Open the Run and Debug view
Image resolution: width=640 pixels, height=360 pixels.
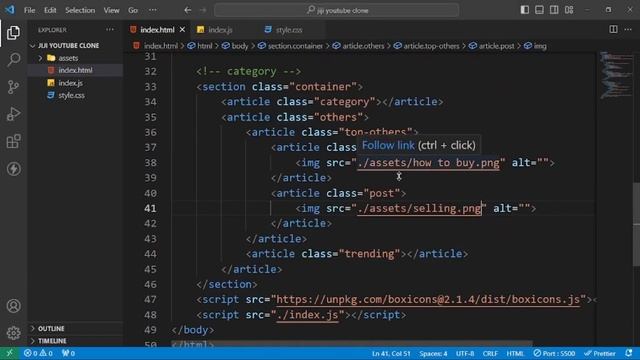(x=13, y=114)
